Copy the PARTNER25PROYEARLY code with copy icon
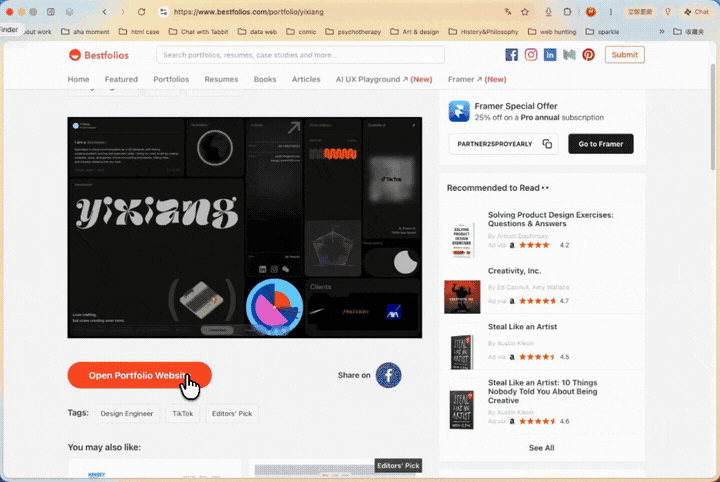 (547, 144)
